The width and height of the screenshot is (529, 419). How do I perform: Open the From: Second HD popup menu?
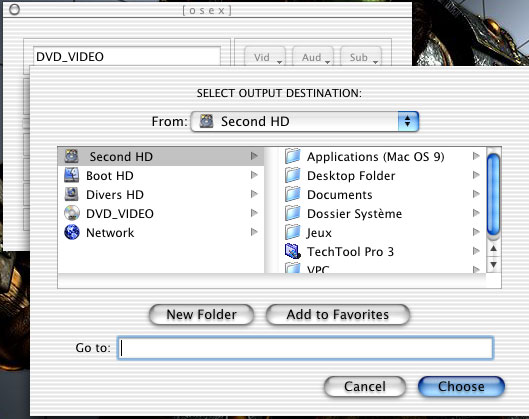(305, 121)
